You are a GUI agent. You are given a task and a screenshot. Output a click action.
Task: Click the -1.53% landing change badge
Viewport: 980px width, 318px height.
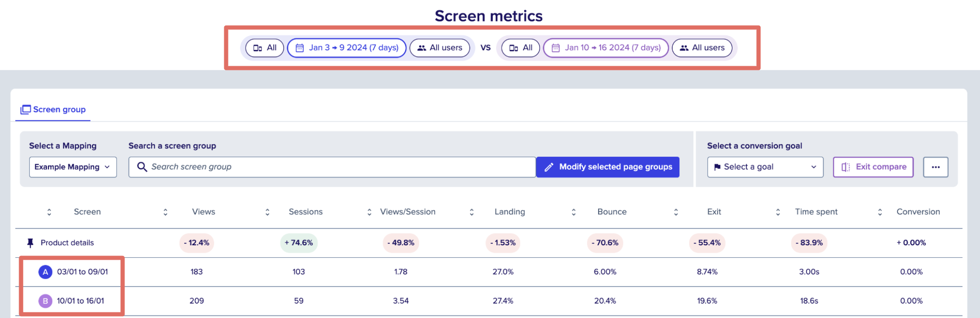(x=503, y=243)
